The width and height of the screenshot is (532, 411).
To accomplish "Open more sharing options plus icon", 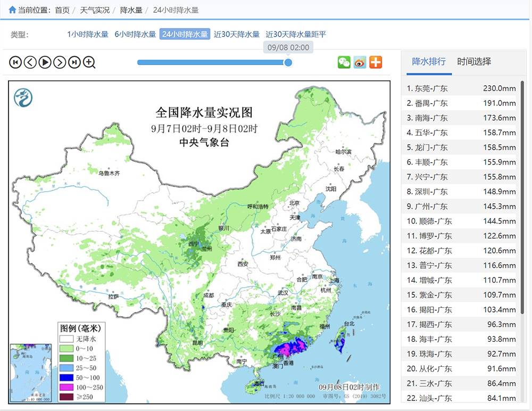I will coord(376,62).
